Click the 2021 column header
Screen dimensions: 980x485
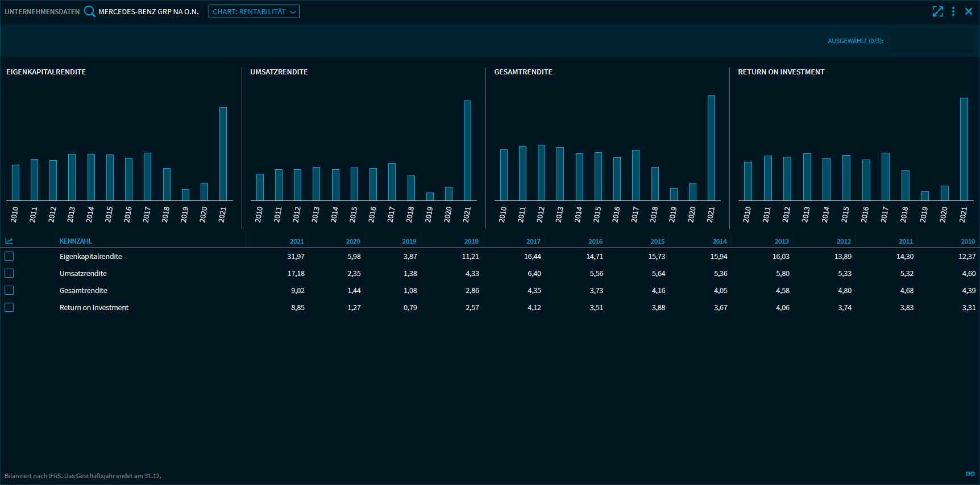click(297, 241)
